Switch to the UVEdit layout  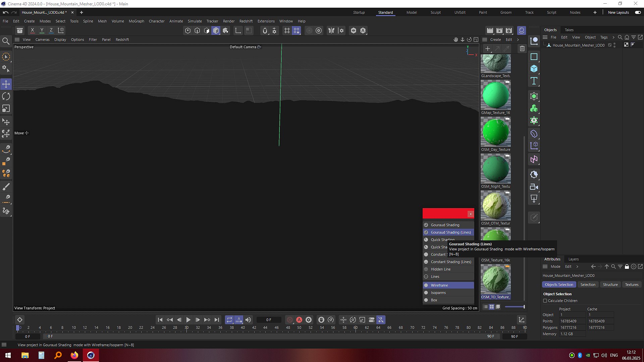click(460, 12)
